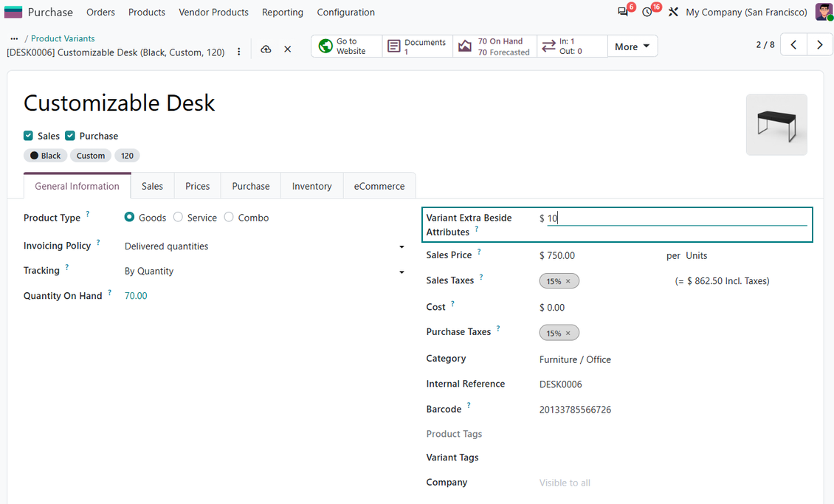The image size is (834, 504).
Task: Select the Service product type
Action: click(x=178, y=217)
